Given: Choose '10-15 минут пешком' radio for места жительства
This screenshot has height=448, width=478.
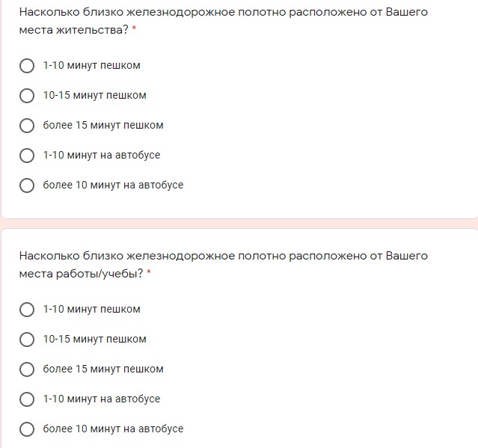Looking at the screenshot, I should [27, 96].
